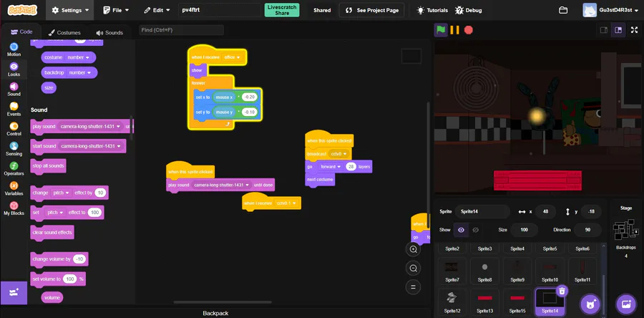Hide the sprite using the crossed-eye icon
The width and height of the screenshot is (644, 318).
pos(475,230)
